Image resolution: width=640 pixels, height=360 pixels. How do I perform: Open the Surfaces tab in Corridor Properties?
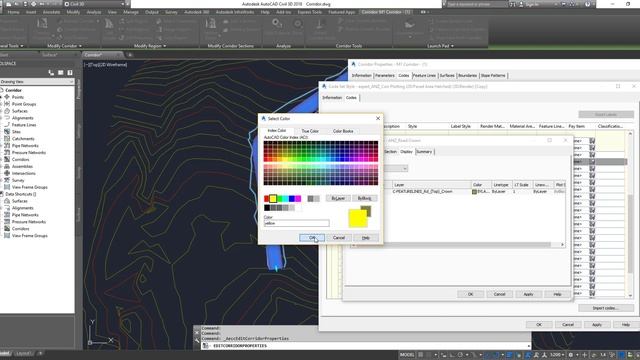tap(447, 76)
